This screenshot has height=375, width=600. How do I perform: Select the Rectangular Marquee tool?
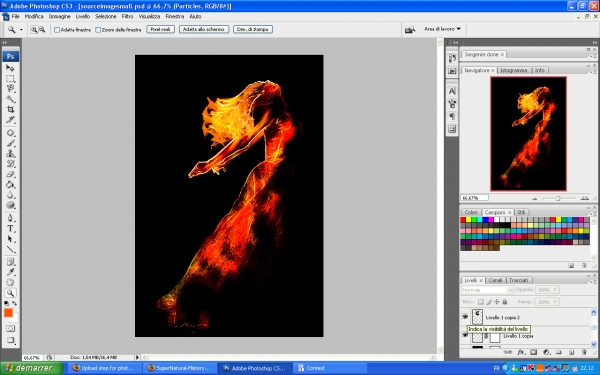click(10, 78)
